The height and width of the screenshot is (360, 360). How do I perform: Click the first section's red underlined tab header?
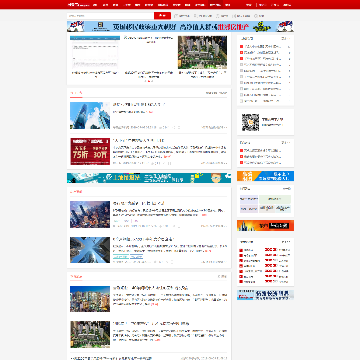(x=76, y=93)
